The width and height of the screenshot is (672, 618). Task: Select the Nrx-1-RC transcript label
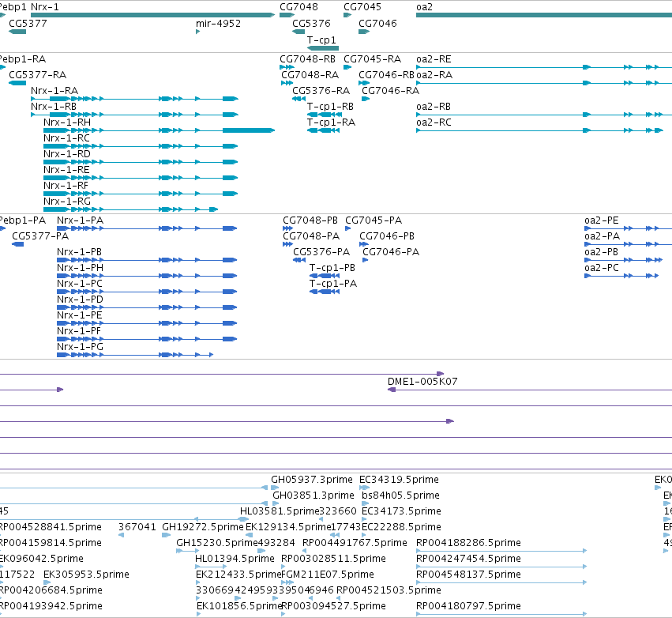tap(66, 138)
